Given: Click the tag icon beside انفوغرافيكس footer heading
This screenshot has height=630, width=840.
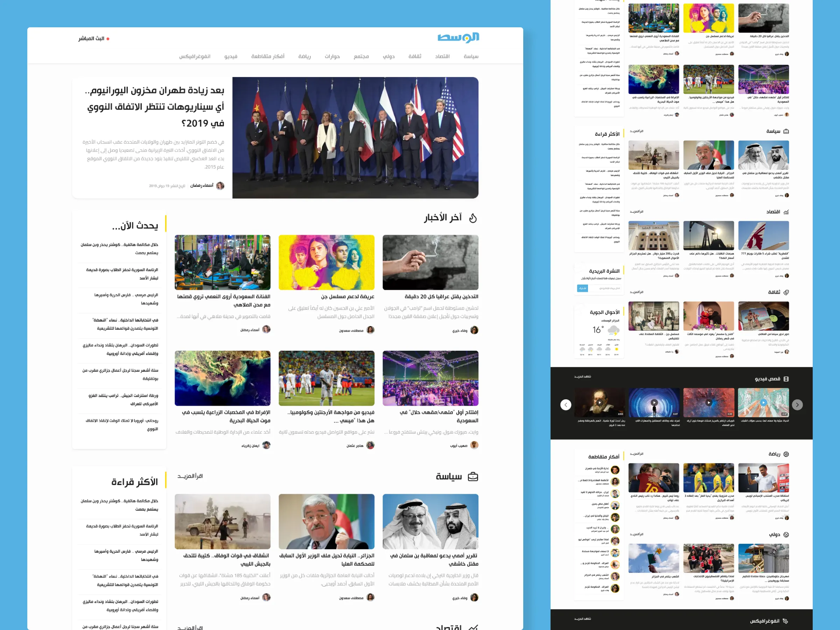Looking at the screenshot, I should [785, 621].
